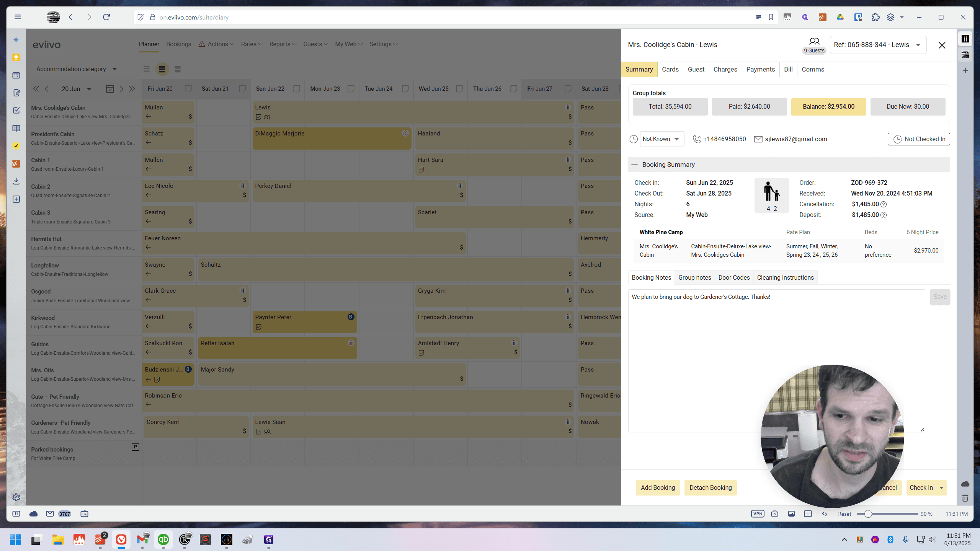Screen dimensions: 980x551
Task: Click the Parked bookings P icon
Action: tap(135, 447)
